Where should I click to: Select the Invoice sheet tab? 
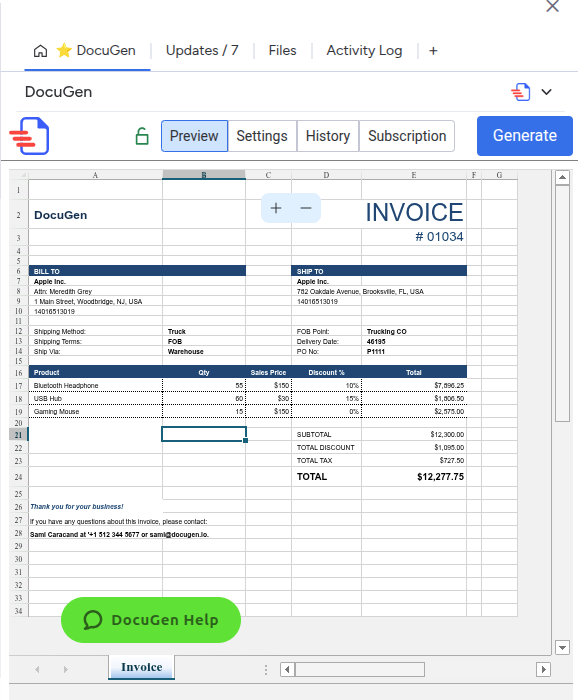(x=141, y=667)
